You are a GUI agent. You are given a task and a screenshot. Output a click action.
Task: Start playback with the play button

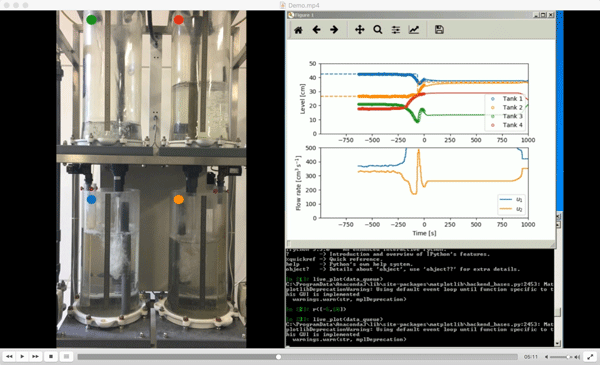click(22, 357)
